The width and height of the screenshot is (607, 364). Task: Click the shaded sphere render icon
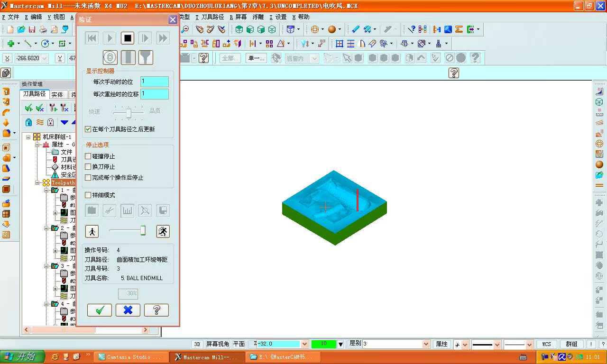tap(332, 29)
